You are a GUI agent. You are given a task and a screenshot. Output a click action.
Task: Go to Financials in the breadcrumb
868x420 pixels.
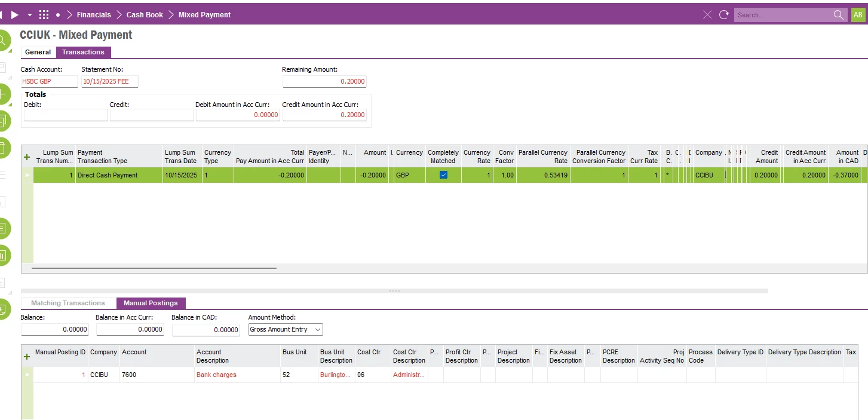[94, 15]
